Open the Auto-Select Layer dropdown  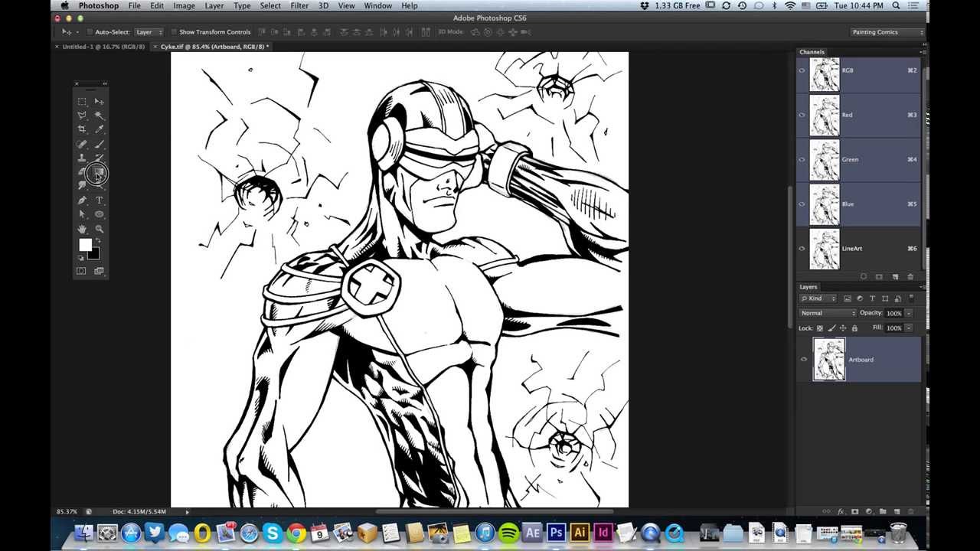149,32
